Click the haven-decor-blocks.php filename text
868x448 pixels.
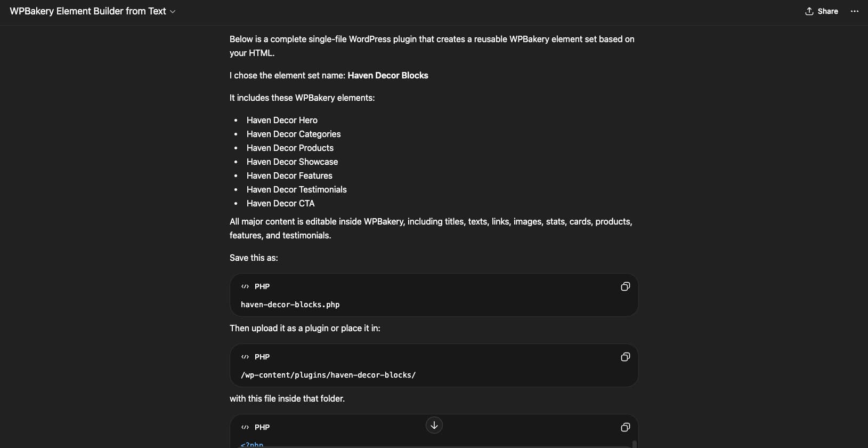click(290, 305)
